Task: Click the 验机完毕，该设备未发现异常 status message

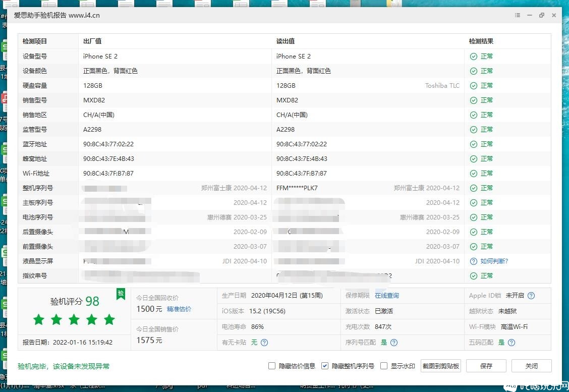Action: tap(64, 366)
